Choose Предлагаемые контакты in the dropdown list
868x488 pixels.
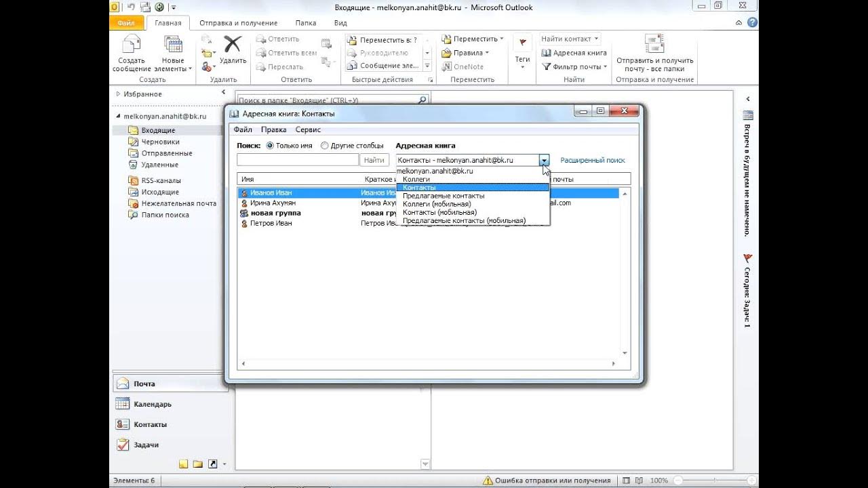click(x=473, y=196)
